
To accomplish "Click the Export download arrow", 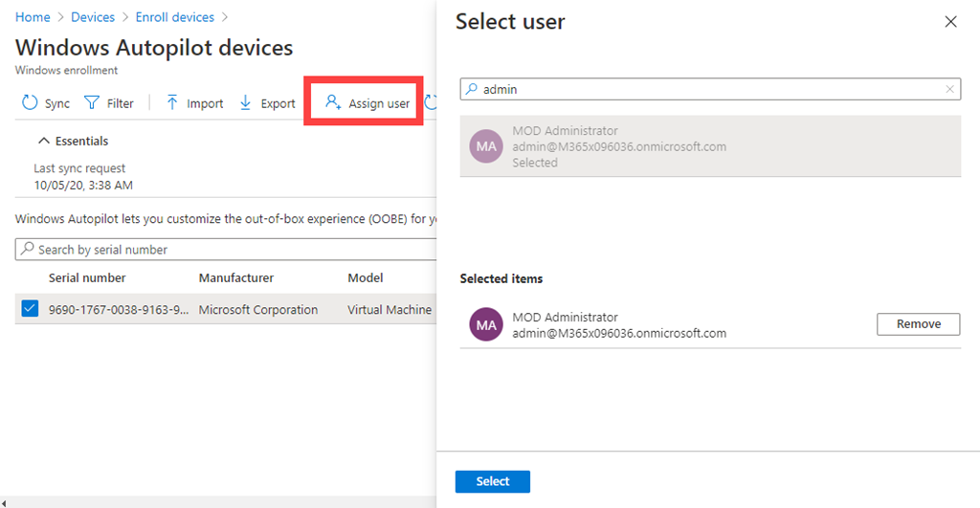I will (x=246, y=103).
